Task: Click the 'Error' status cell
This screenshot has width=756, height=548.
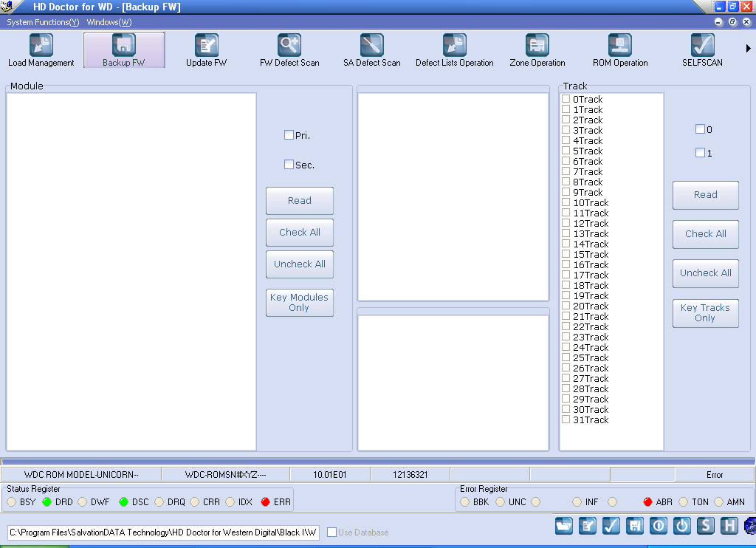Action: [715, 475]
